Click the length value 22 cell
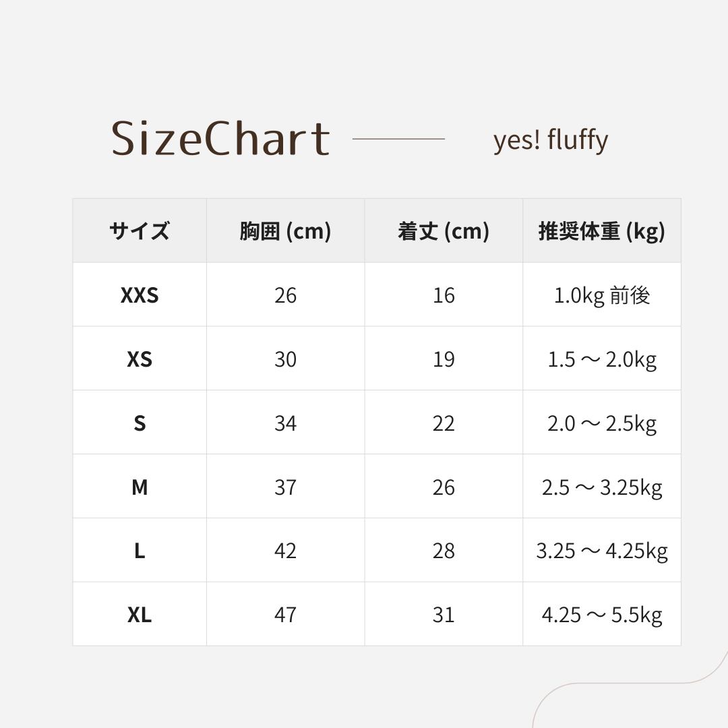This screenshot has height=728, width=728. pyautogui.click(x=444, y=423)
